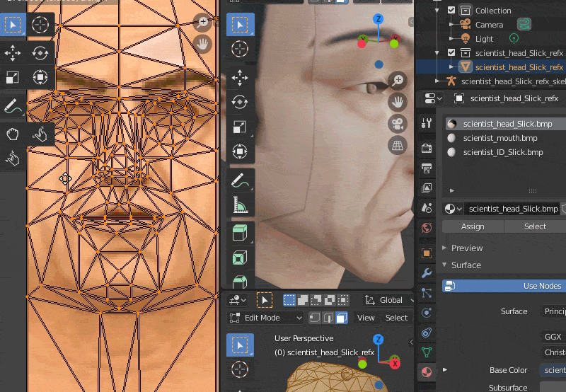Activate the UV editor Rotate tool
The height and width of the screenshot is (392, 566).
40,53
